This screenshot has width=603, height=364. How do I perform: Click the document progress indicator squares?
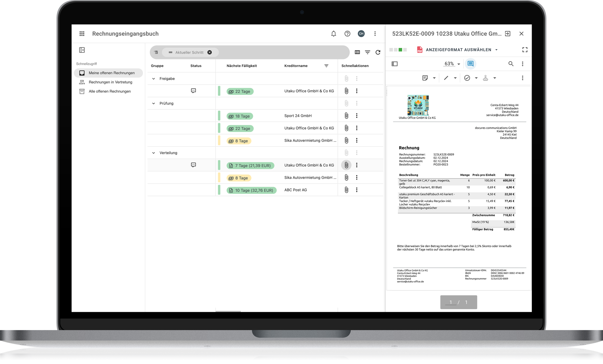(x=398, y=50)
